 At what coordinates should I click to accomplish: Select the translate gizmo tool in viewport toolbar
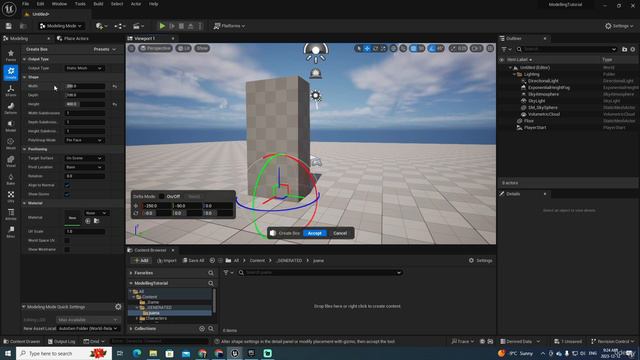[x=367, y=49]
